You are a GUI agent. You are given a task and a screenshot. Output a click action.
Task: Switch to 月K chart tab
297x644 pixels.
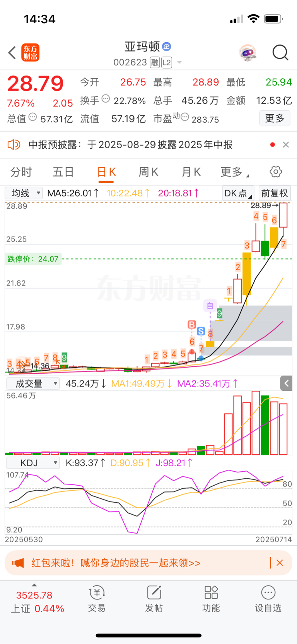pos(191,172)
